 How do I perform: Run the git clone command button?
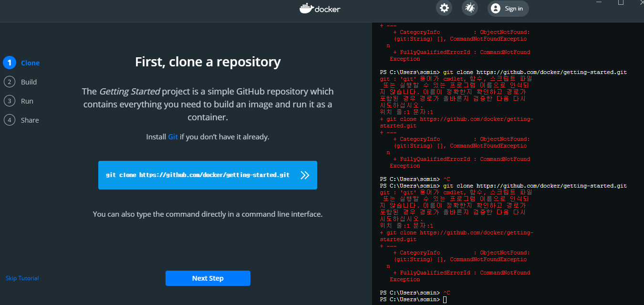point(208,175)
